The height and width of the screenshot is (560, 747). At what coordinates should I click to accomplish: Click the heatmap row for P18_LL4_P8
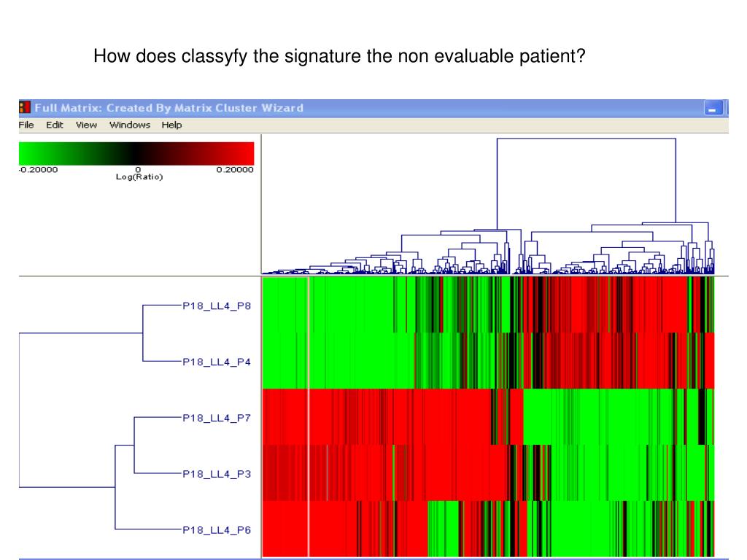(488, 305)
